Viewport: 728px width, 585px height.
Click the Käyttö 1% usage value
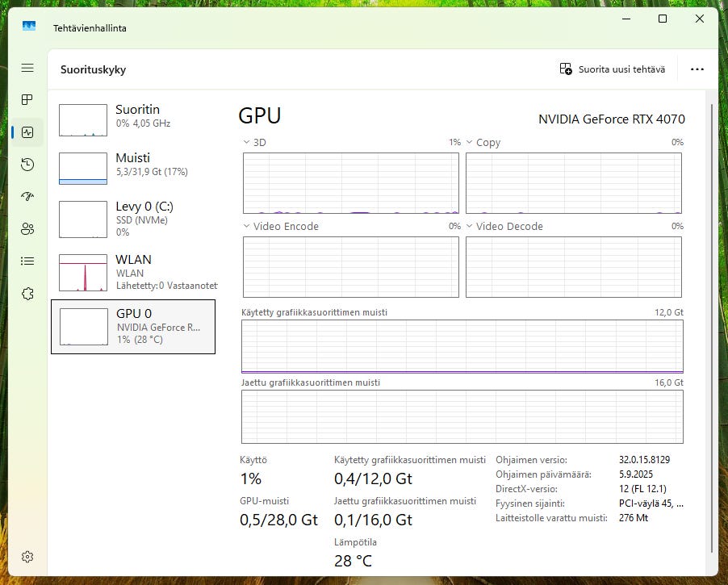(251, 478)
